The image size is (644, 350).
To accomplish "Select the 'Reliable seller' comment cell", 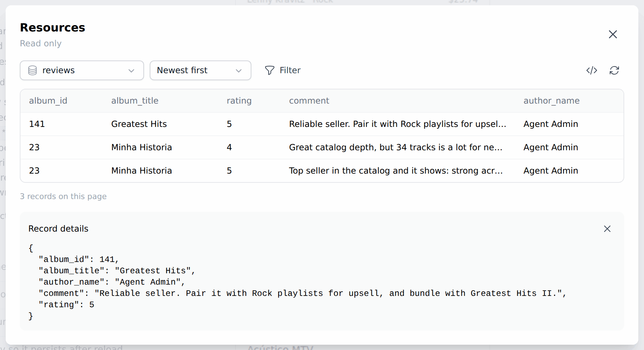I will (x=398, y=124).
